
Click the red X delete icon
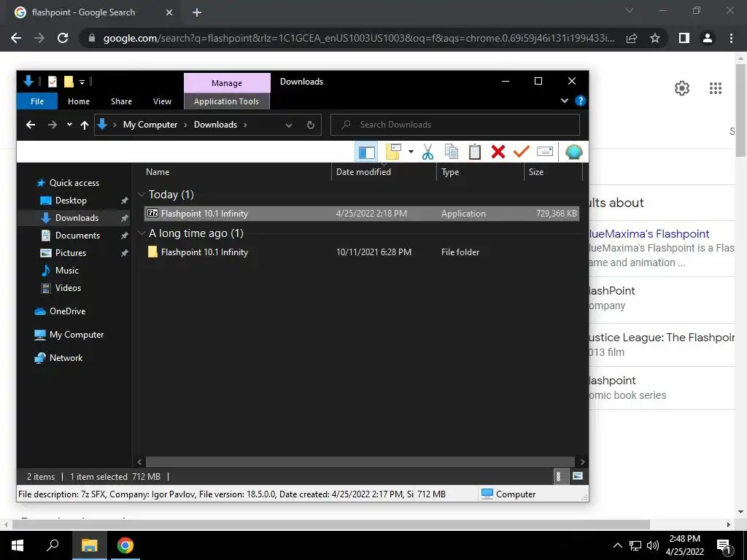point(498,152)
